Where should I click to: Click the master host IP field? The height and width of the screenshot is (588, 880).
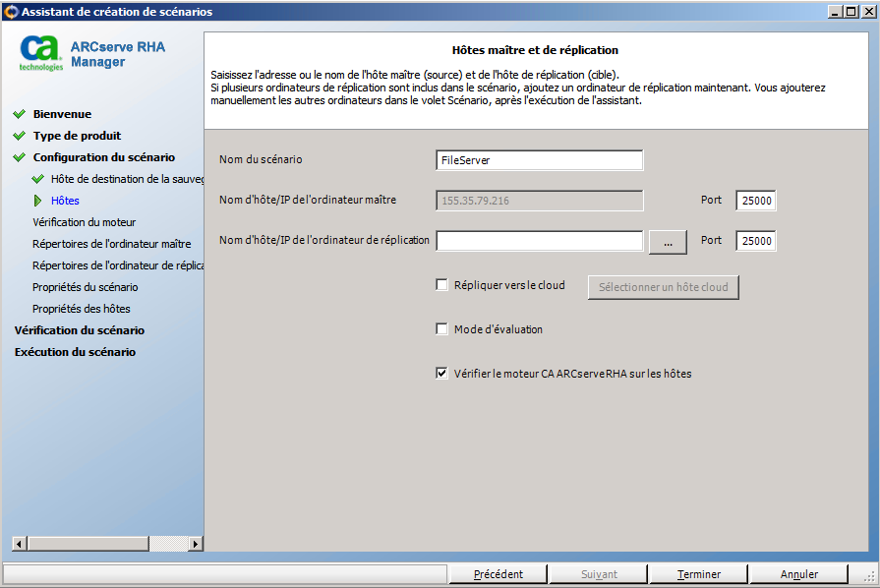(540, 201)
